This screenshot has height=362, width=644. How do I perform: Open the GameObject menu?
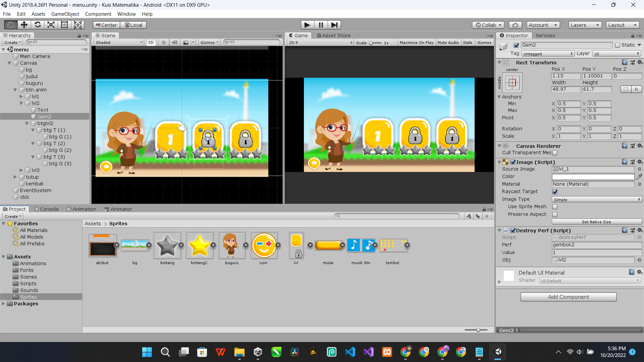[65, 14]
